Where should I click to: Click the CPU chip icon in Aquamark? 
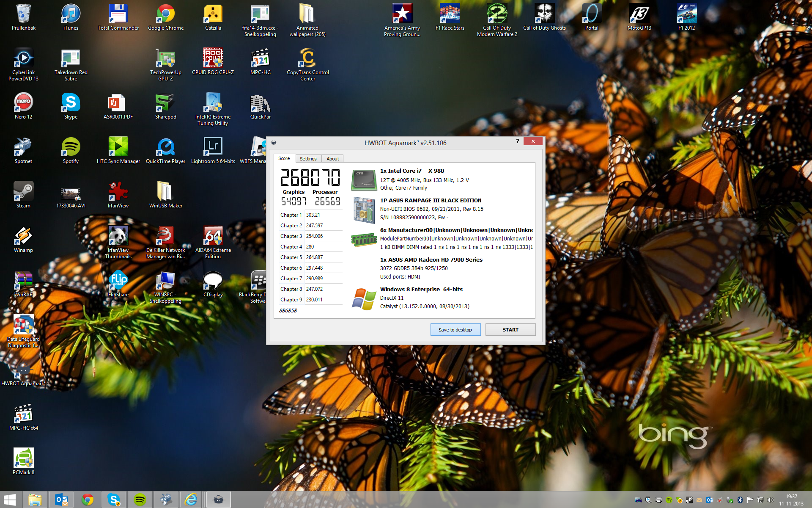pyautogui.click(x=364, y=180)
